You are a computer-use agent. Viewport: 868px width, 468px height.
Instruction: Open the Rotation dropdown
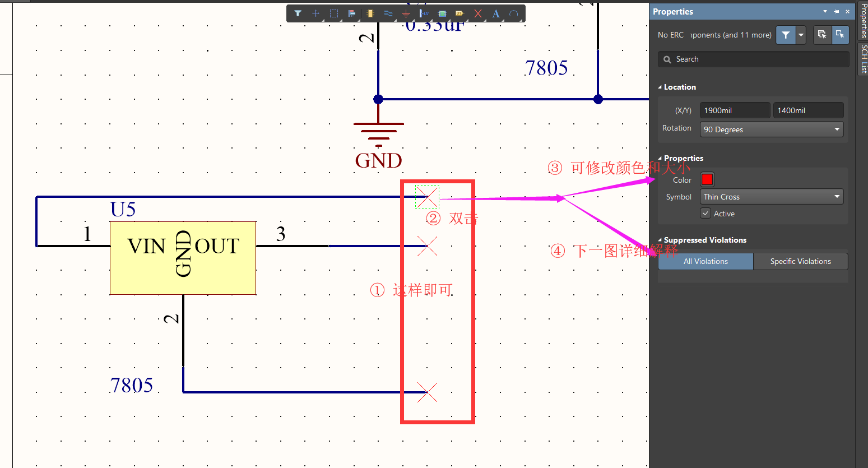pos(771,129)
